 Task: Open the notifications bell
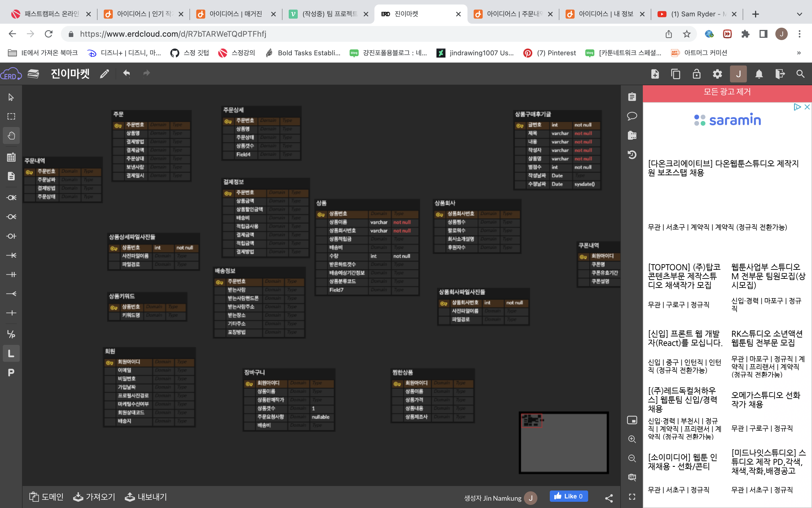(x=759, y=74)
